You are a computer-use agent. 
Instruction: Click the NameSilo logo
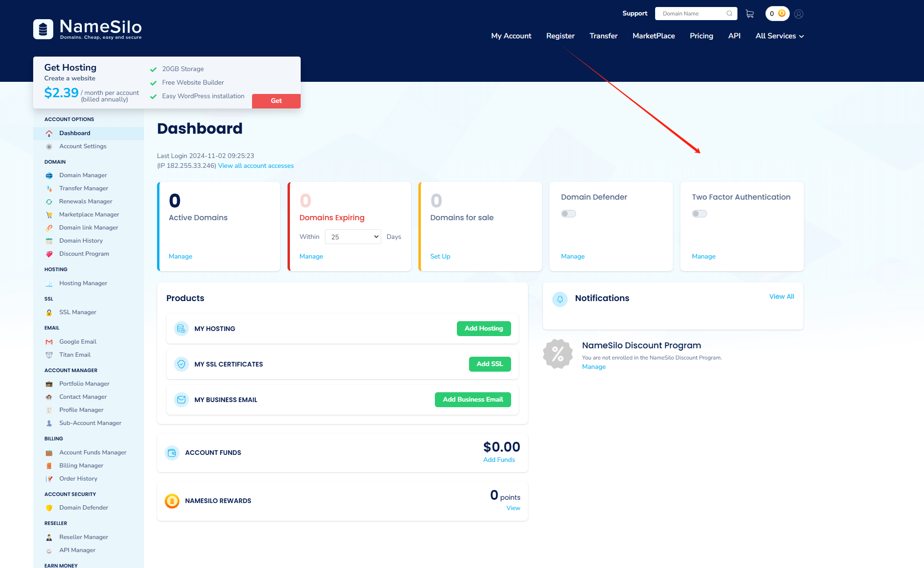coord(87,29)
